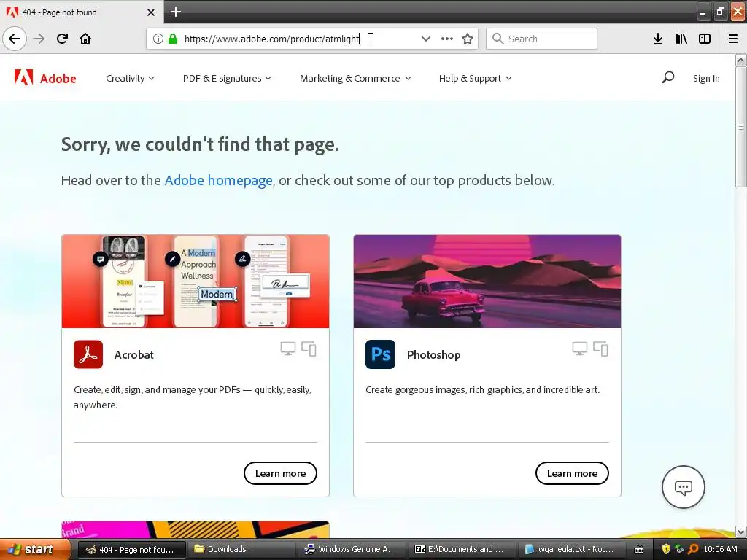Go back with the browser back arrow
The height and width of the screenshot is (560, 747).
click(x=15, y=39)
